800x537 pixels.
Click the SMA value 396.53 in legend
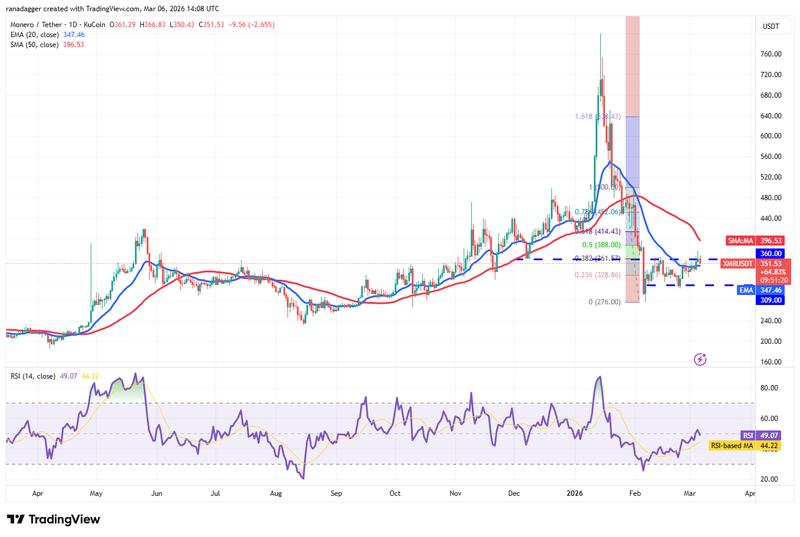coord(74,44)
